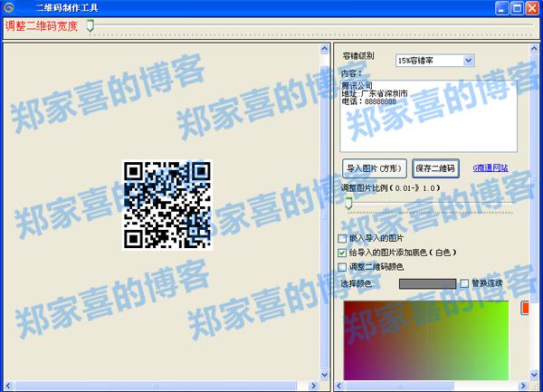
Task: Click the settings panel scroll up arrow
Action: [x=534, y=49]
